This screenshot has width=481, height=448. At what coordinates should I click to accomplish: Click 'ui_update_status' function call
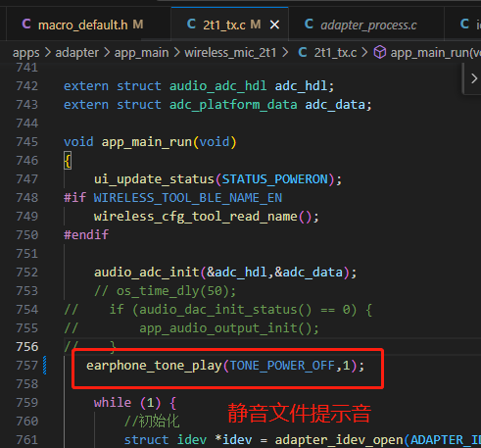154,179
